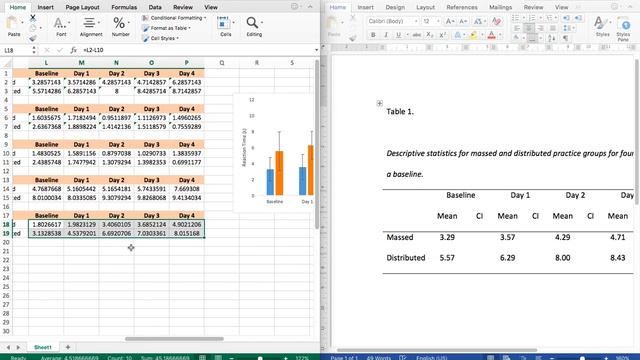Image resolution: width=640 pixels, height=360 pixels.
Task: Open the Alignment group in Excel ribbon
Action: click(x=91, y=27)
